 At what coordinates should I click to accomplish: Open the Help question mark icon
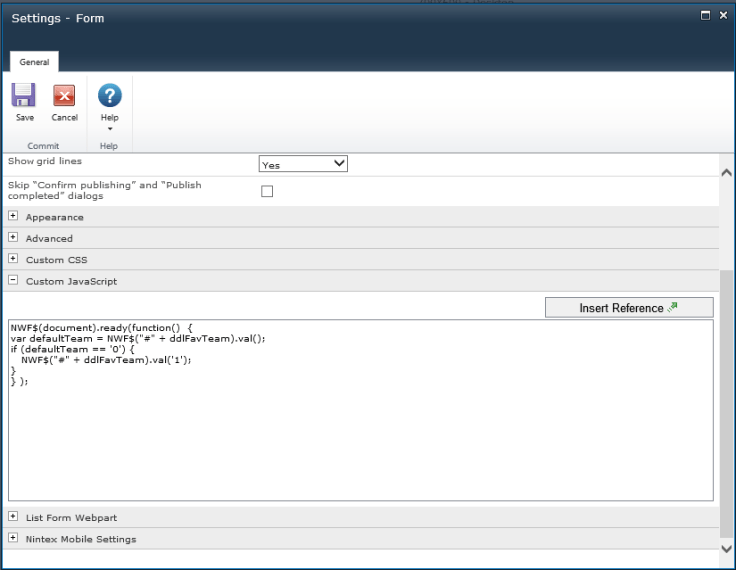click(x=109, y=96)
